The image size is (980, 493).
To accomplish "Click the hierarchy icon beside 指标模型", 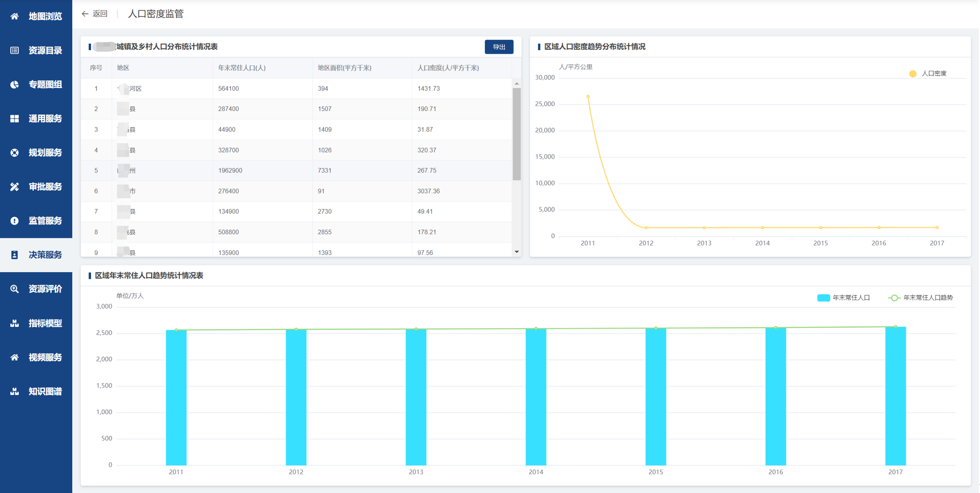I will pyautogui.click(x=14, y=323).
